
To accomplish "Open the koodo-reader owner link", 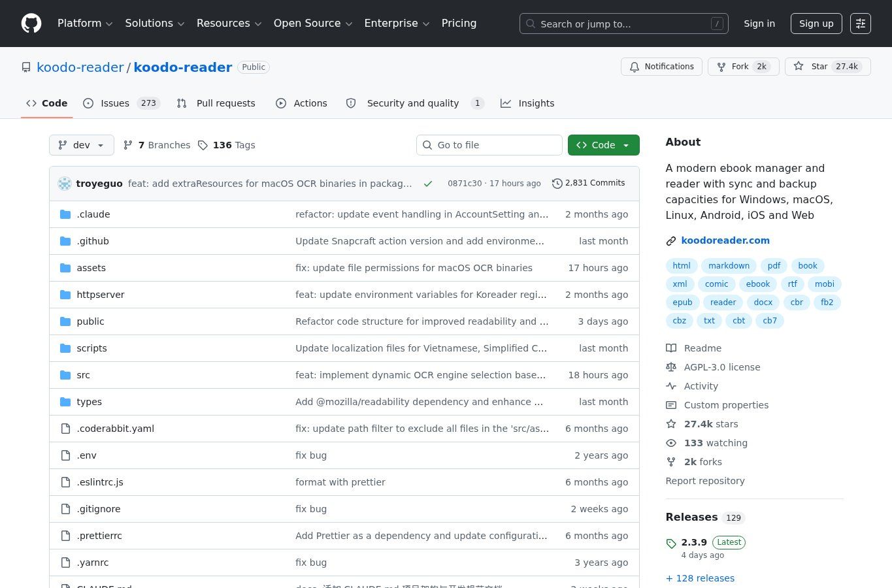I will pos(80,67).
